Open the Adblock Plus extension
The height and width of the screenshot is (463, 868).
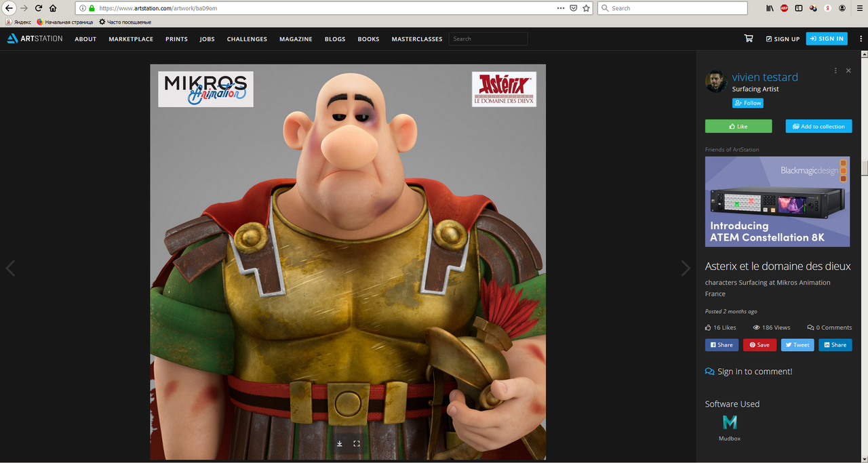click(x=784, y=8)
